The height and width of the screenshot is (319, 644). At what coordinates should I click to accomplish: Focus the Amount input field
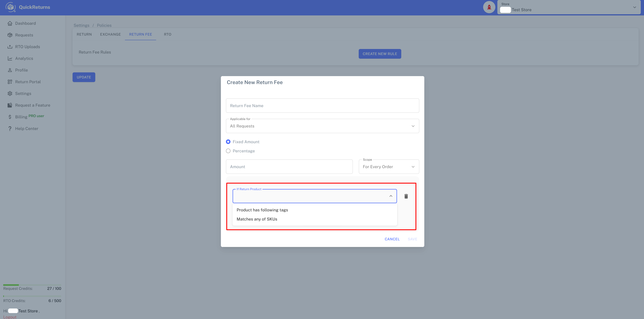pos(289,167)
